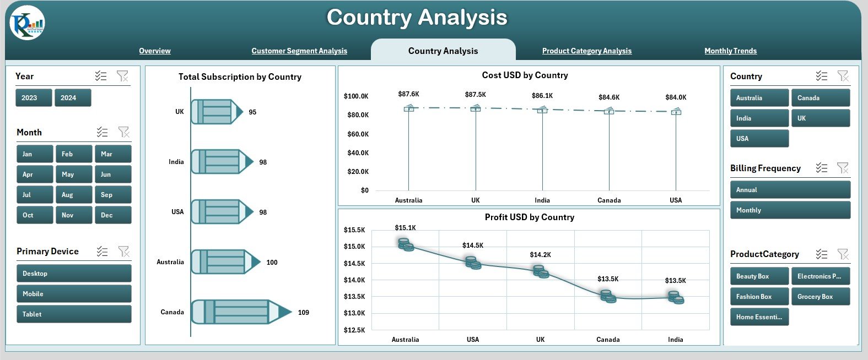
Task: Clear the Primary Device filter
Action: (124, 252)
